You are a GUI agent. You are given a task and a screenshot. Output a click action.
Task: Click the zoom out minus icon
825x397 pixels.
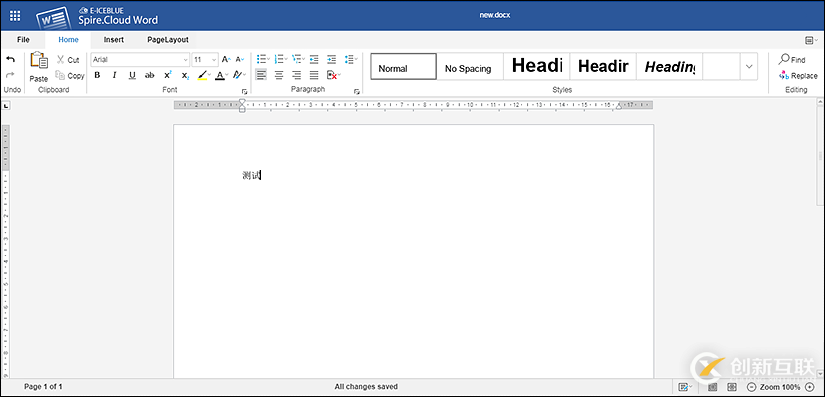click(751, 387)
